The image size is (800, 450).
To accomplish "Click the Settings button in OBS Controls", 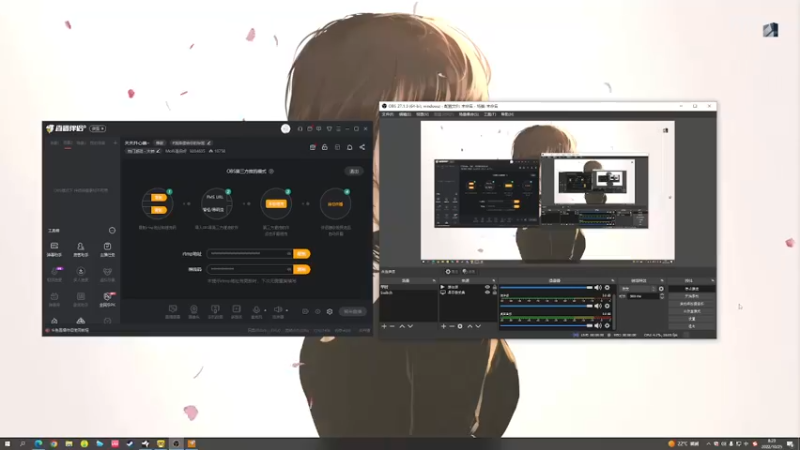I will tap(692, 319).
